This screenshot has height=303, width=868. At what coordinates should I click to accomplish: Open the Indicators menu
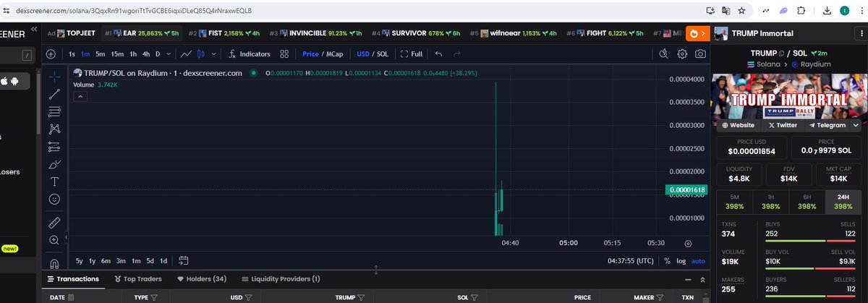[250, 54]
